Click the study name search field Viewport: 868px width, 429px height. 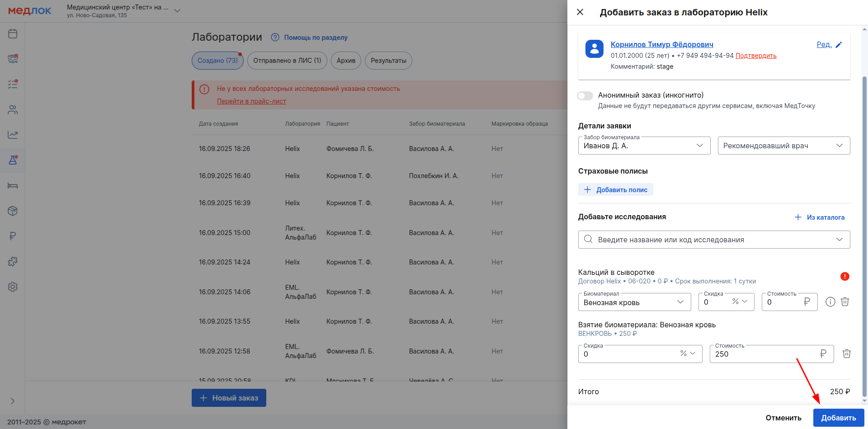click(710, 240)
